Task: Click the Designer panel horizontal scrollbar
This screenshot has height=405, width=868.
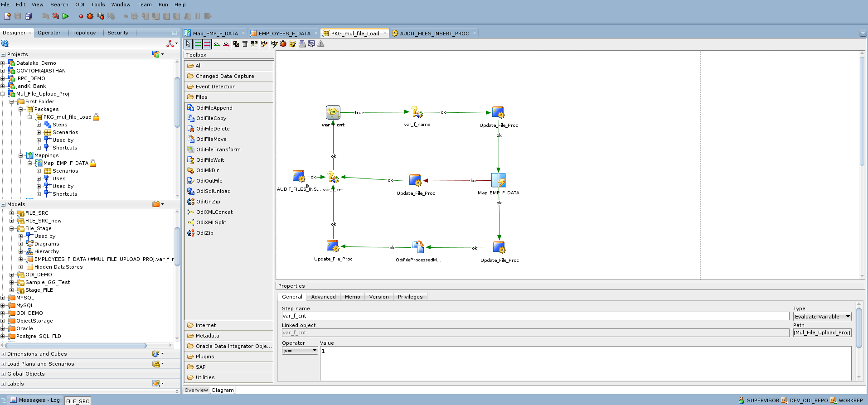Action: 76,346
